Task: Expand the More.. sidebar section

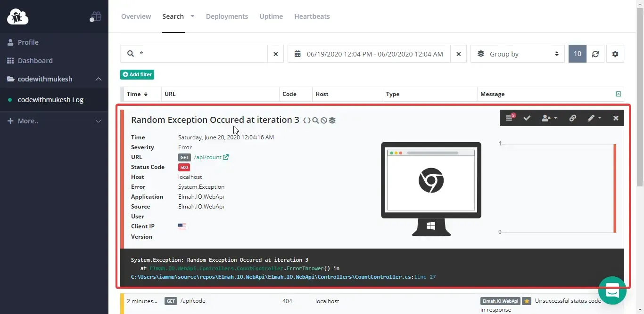Action: click(99, 121)
